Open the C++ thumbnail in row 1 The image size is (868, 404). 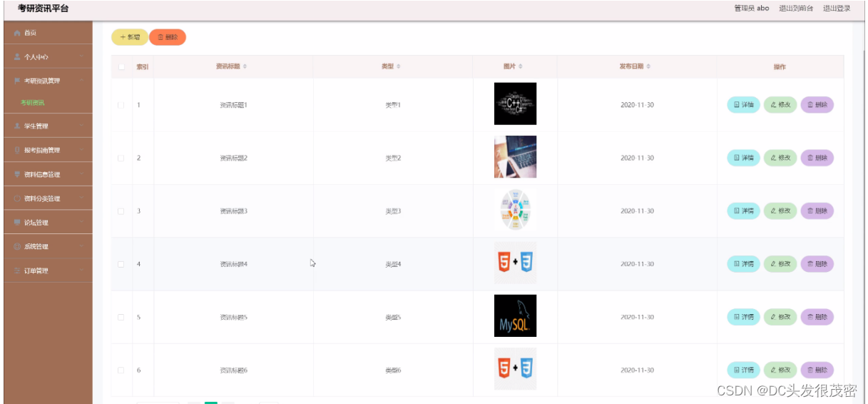pos(515,104)
